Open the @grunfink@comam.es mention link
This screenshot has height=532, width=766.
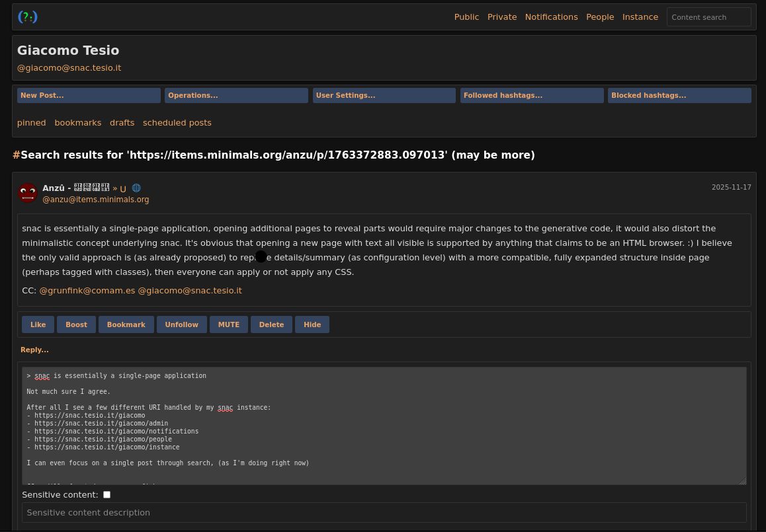click(87, 290)
